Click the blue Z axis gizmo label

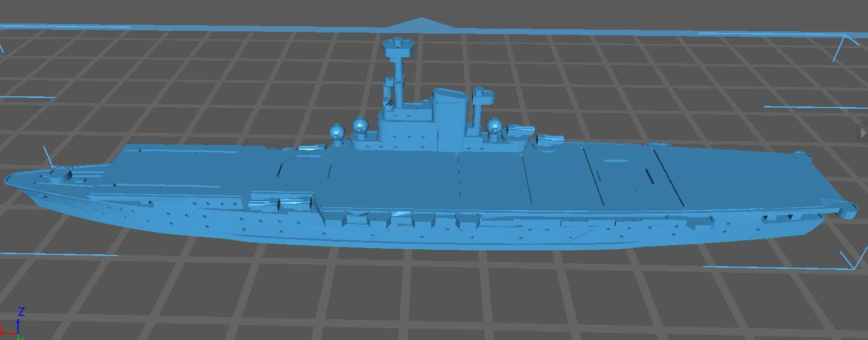click(x=21, y=311)
